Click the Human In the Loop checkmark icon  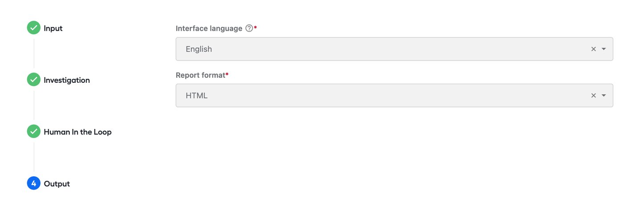34,131
